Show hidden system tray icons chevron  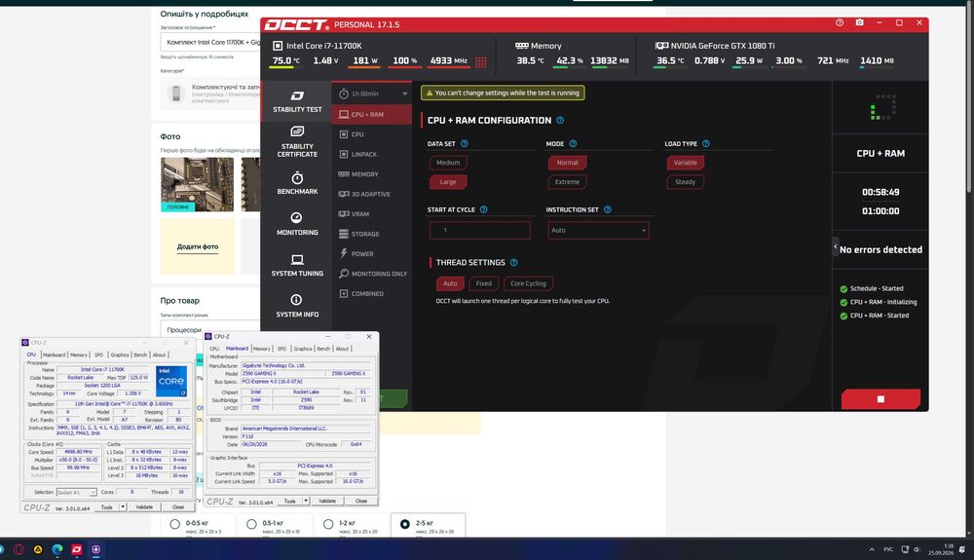[x=872, y=549]
